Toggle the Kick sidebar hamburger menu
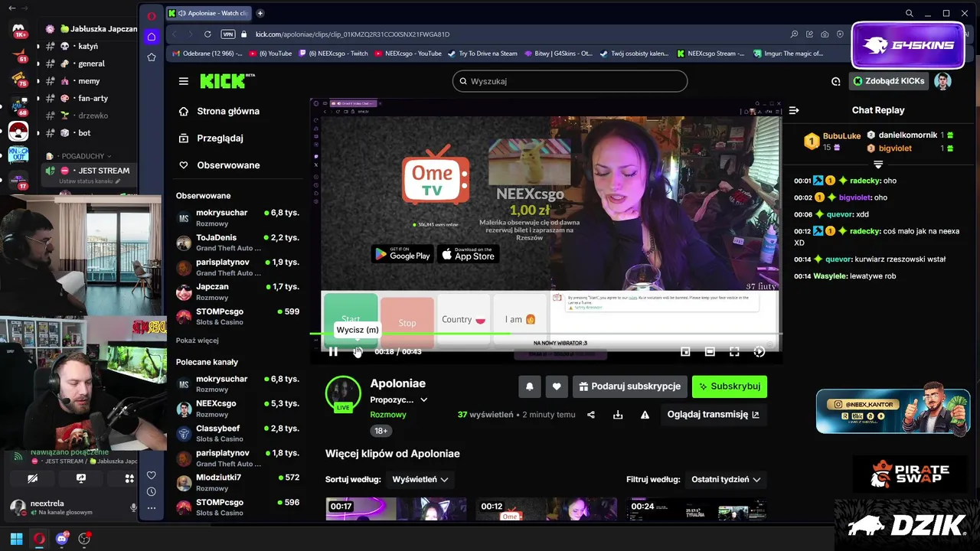This screenshot has height=551, width=980. (x=184, y=81)
